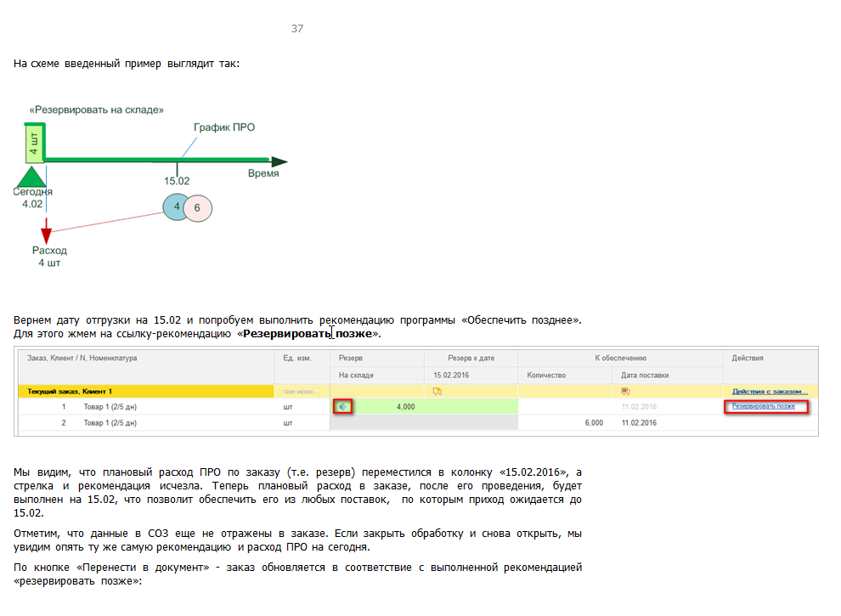841x616 pixels.
Task: Click the green 4 шт stock bar
Action: coord(34,143)
